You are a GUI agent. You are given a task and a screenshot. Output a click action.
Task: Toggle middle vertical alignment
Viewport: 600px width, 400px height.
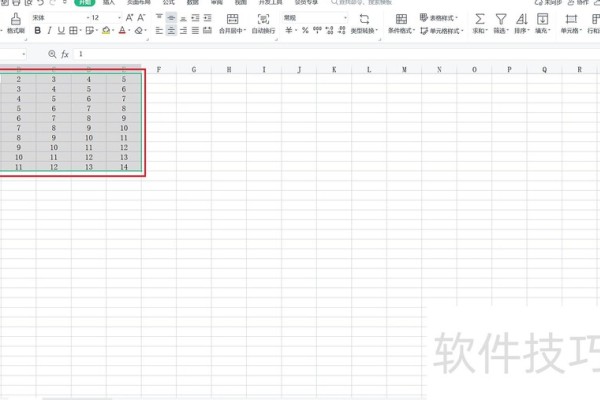pos(171,18)
